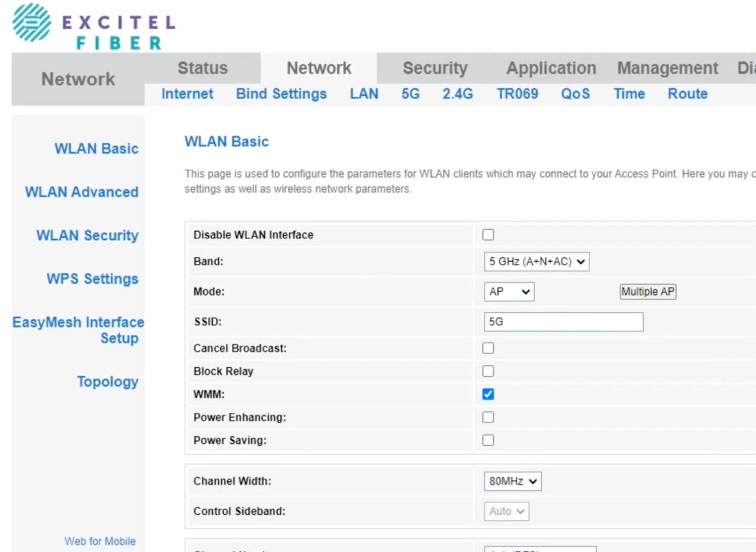Check the Power Saving box

tap(488, 440)
